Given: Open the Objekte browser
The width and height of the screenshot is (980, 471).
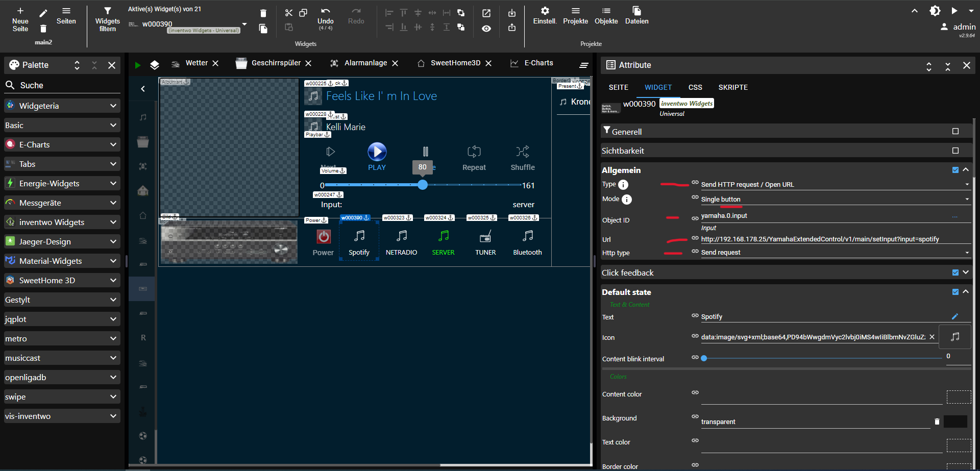Looking at the screenshot, I should (x=606, y=16).
